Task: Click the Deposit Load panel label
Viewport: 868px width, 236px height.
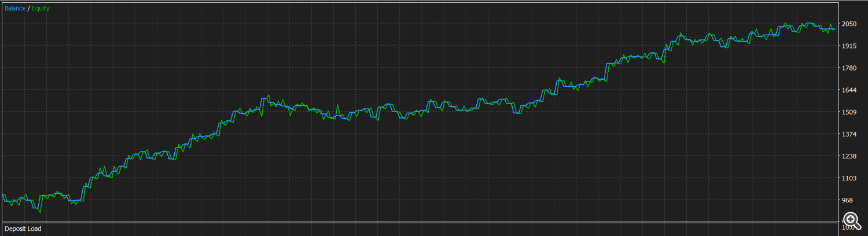Action: (x=23, y=229)
